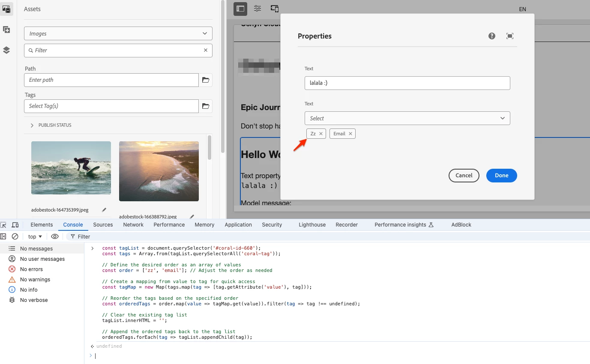
Task: Select the coastline sunset thumbnail
Action: click(x=159, y=171)
